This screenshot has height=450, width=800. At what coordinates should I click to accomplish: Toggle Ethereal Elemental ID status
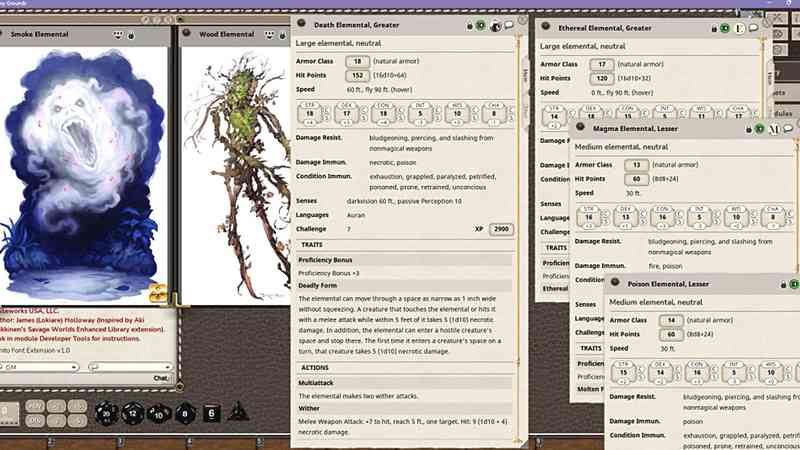tap(725, 28)
